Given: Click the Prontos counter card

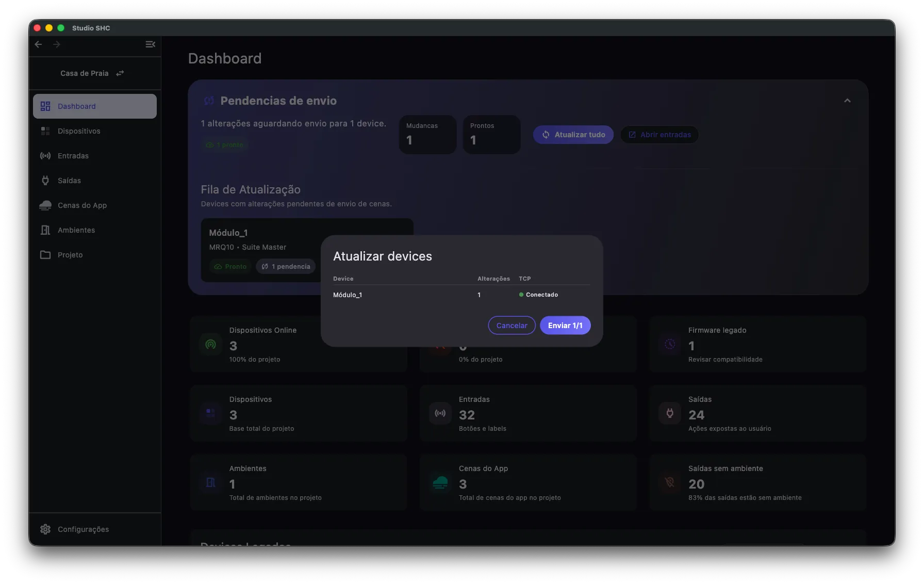Looking at the screenshot, I should point(492,134).
